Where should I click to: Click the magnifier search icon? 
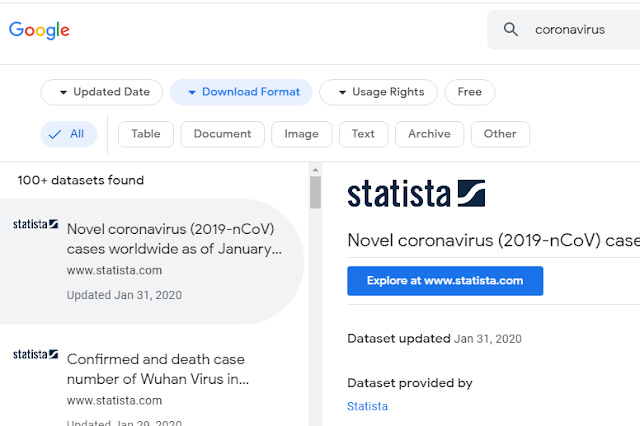click(510, 29)
